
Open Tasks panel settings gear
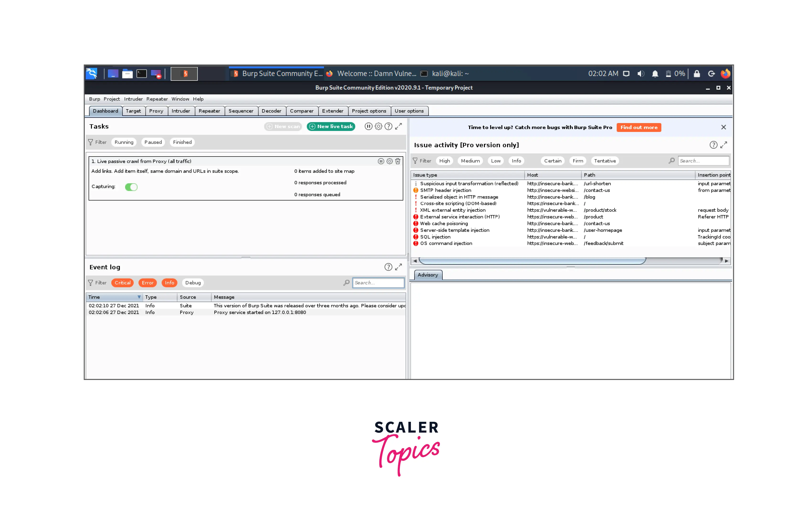coord(378,126)
